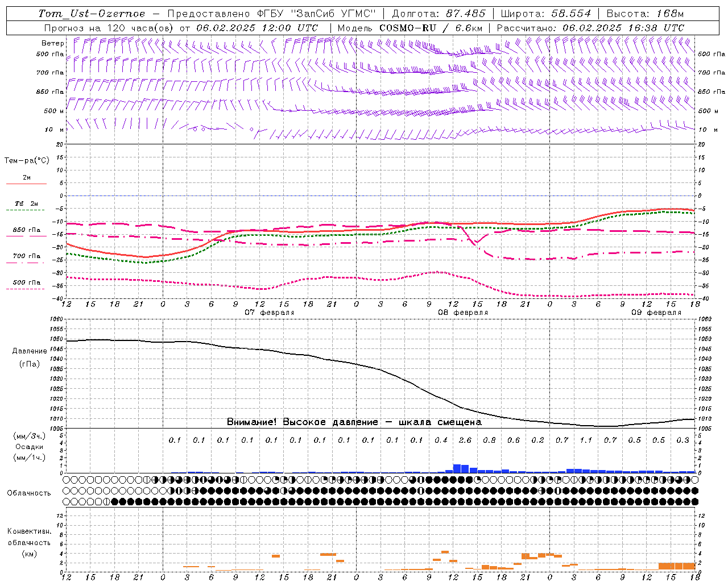Screen dimensions: 728x582
Task: Click the "Прогноз на 120 часа(ов)" text
Action: pos(109,28)
